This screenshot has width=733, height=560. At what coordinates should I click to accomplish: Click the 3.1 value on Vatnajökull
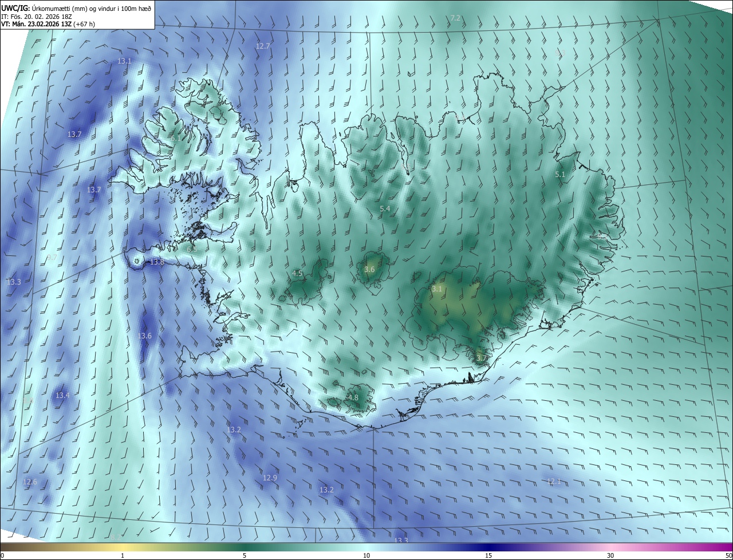click(437, 289)
